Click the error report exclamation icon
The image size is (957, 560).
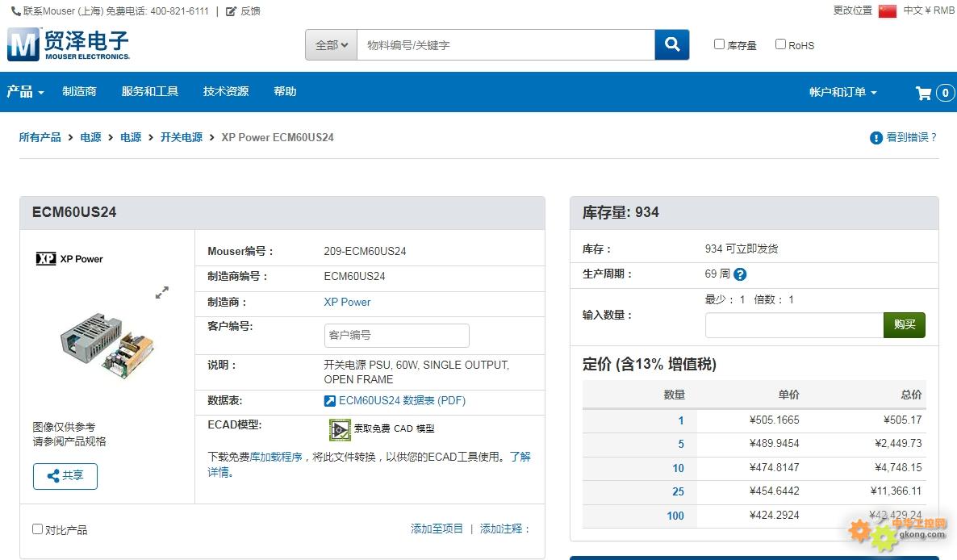coord(876,138)
